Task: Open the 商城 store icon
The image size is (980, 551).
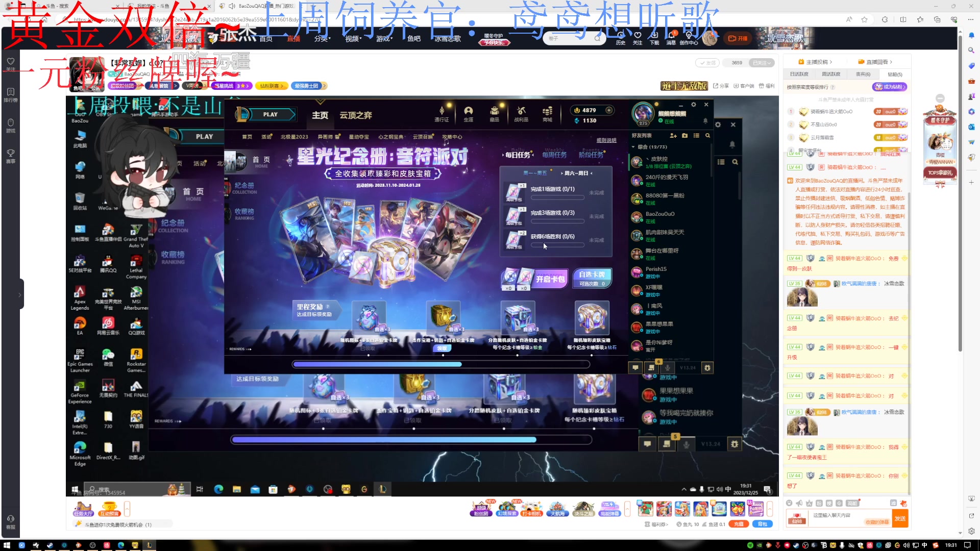Action: click(547, 114)
